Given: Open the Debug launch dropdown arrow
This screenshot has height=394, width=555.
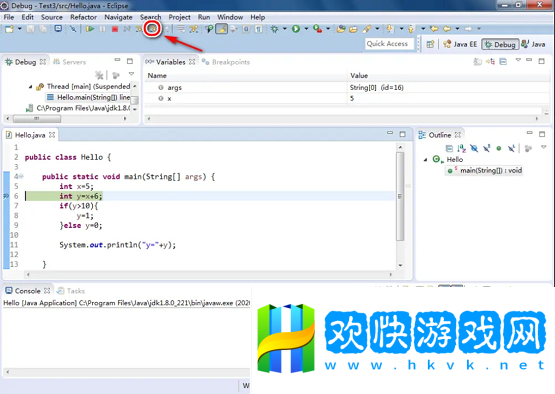Looking at the screenshot, I should tap(285, 29).
